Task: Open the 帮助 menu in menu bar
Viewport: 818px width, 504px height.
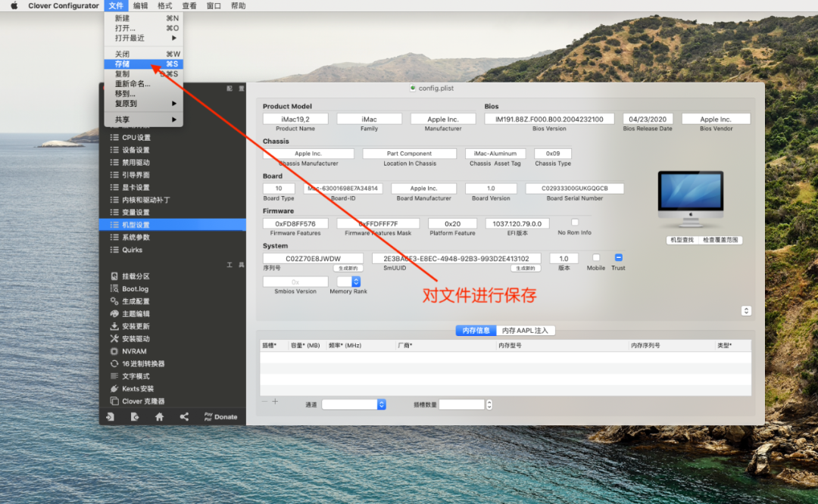Action: coord(239,6)
